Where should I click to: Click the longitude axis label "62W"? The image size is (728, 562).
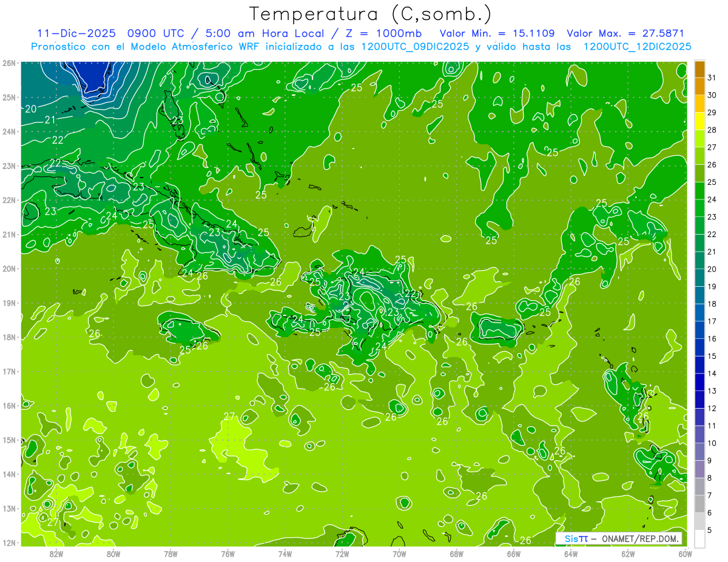pos(628,554)
